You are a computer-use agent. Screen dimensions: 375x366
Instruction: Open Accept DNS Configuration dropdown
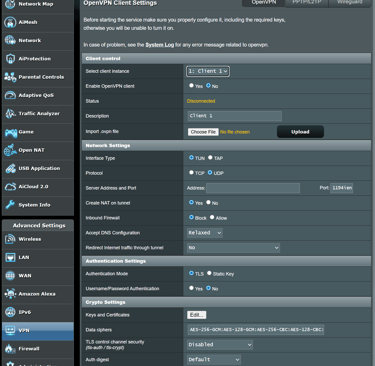tap(205, 233)
